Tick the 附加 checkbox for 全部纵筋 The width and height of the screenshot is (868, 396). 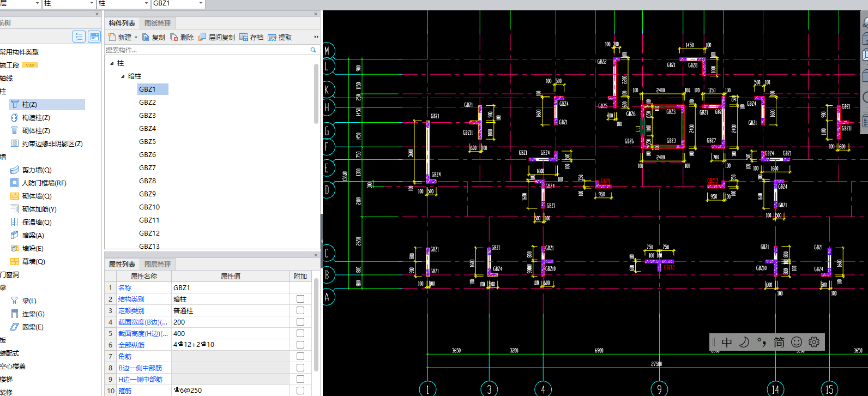300,345
